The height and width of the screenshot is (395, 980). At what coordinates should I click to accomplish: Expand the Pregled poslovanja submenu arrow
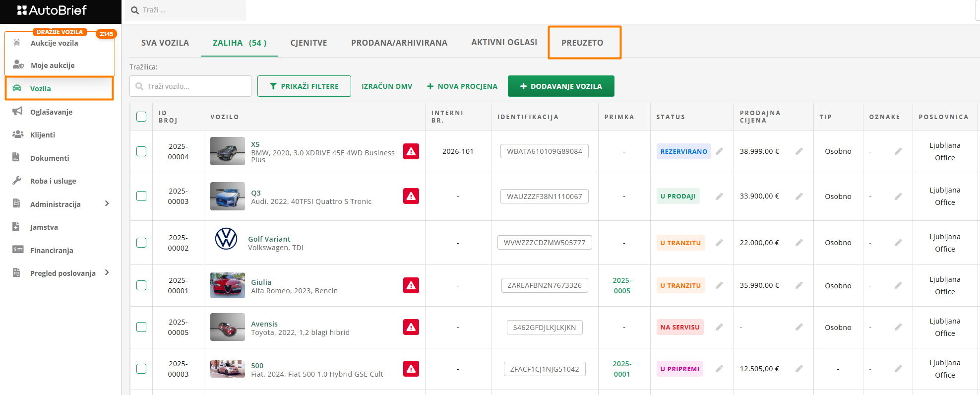click(x=107, y=272)
